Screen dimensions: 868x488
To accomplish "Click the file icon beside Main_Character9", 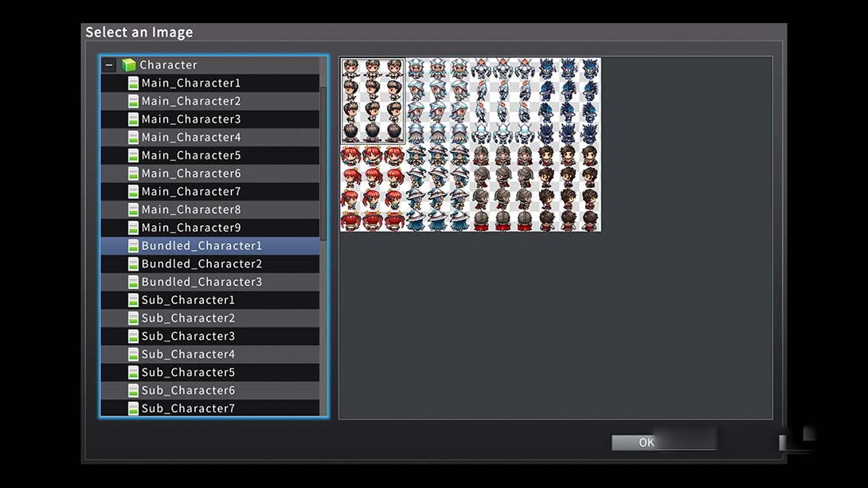I will coord(133,228).
